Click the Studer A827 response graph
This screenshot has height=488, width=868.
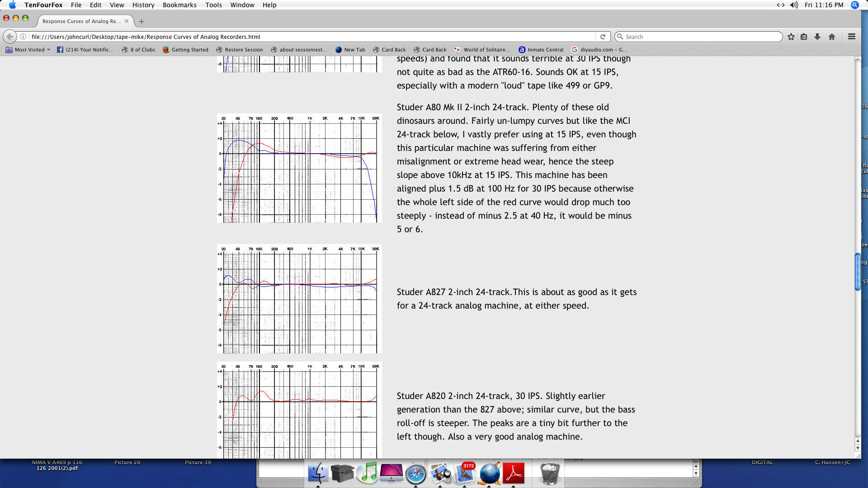(299, 299)
